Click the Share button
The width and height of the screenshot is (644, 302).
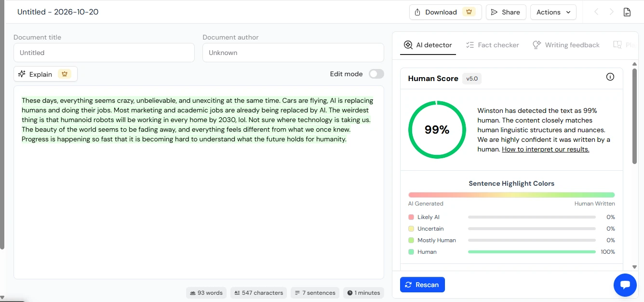(x=506, y=12)
